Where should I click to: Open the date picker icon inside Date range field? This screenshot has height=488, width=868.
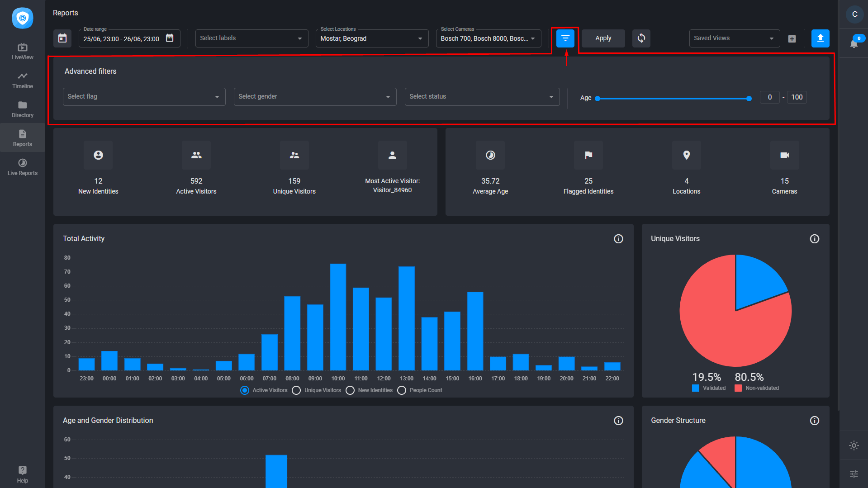pyautogui.click(x=170, y=38)
